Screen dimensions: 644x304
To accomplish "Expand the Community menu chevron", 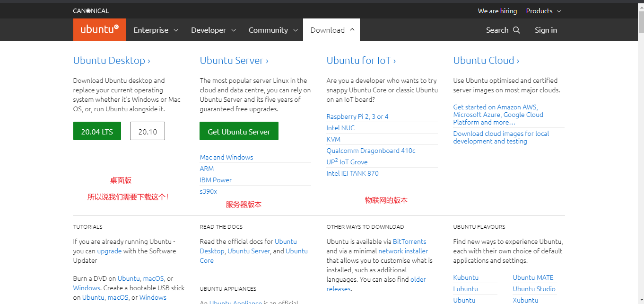I will 296,30.
